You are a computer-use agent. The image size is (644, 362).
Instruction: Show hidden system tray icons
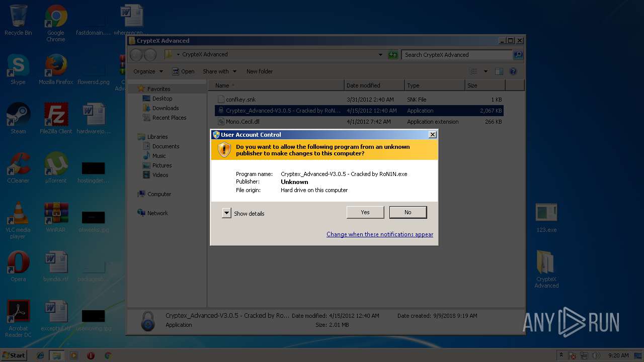(561, 355)
